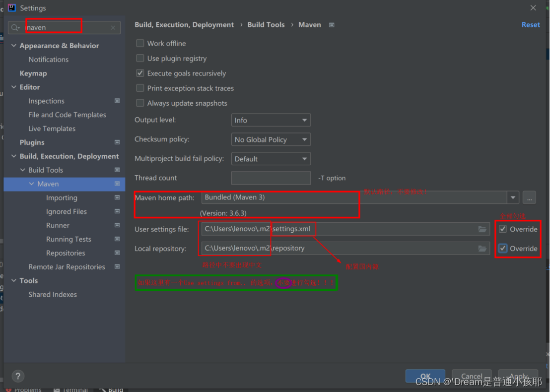Click the project icon on Maven tree row
Viewport: 550px width, 392px height.
117,184
